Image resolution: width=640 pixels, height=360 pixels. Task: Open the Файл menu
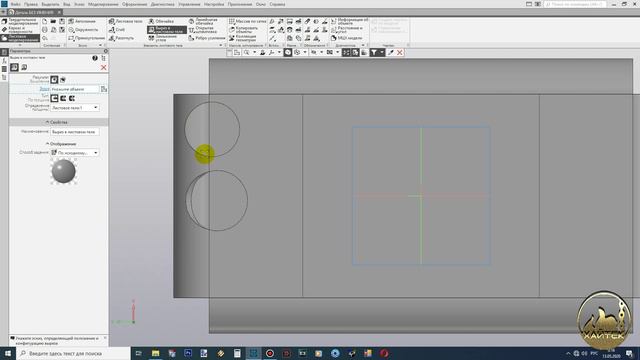[x=16, y=4]
